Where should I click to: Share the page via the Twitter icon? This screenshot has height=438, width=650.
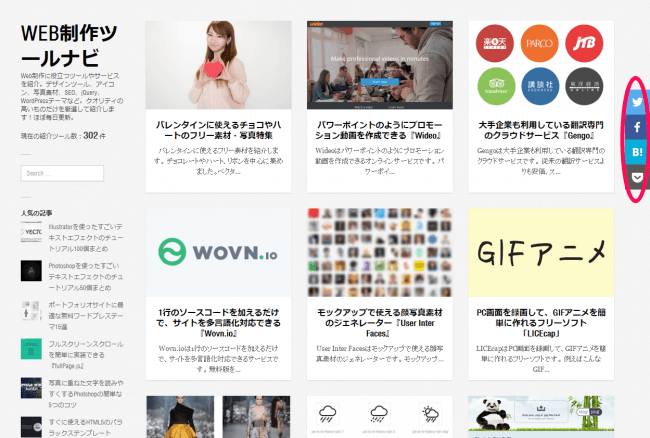(x=637, y=102)
